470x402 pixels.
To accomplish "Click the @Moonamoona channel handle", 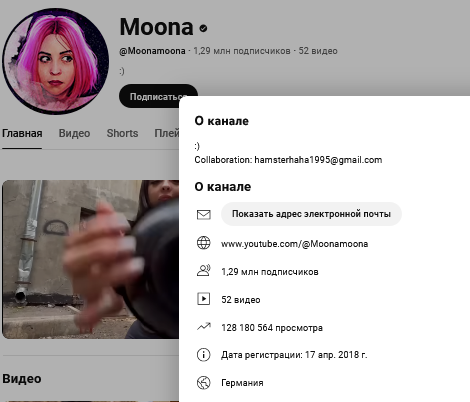I will [x=152, y=51].
